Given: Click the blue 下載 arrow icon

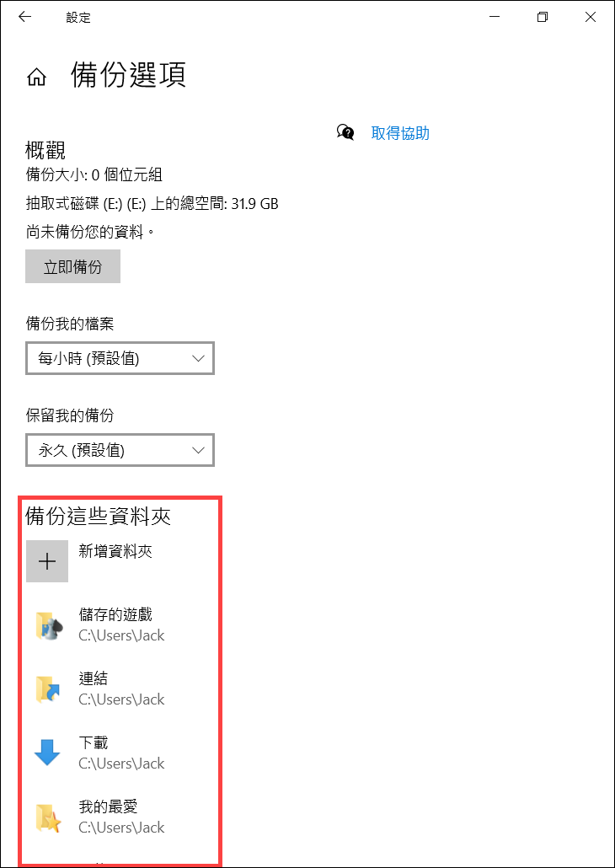Looking at the screenshot, I should [x=47, y=753].
